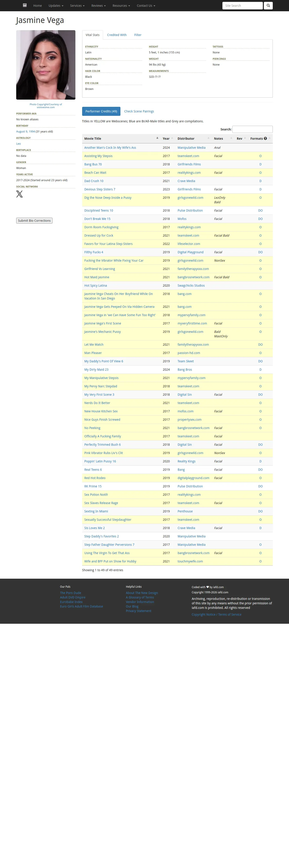This screenshot has width=289, height=868.
Task: Open the Swagchicks Studios distributor link
Action: click(191, 286)
